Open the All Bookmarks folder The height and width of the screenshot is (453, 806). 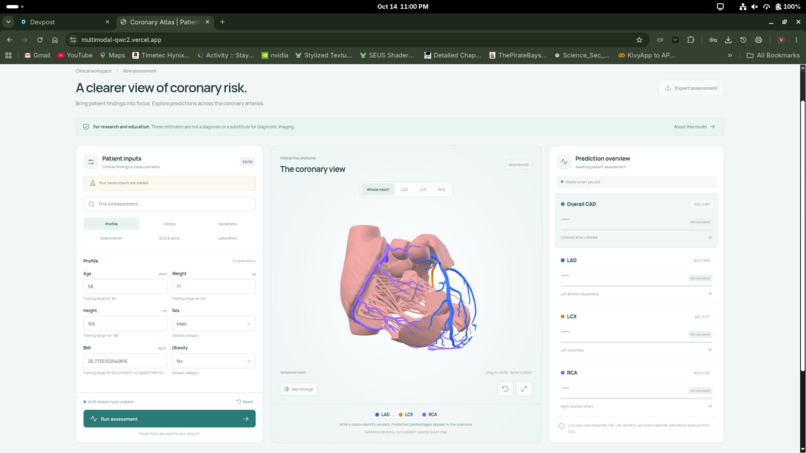pyautogui.click(x=773, y=55)
